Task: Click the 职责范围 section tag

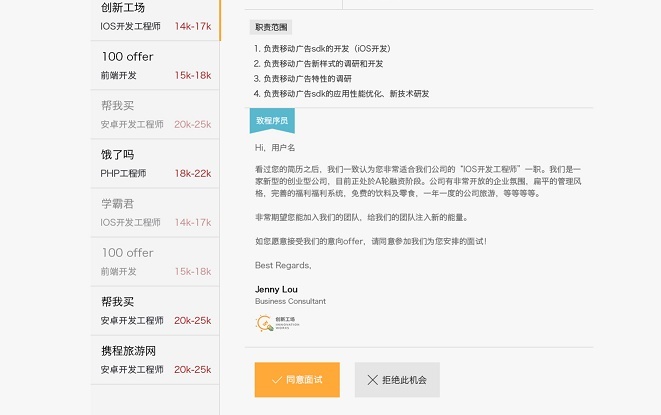Action: point(271,27)
